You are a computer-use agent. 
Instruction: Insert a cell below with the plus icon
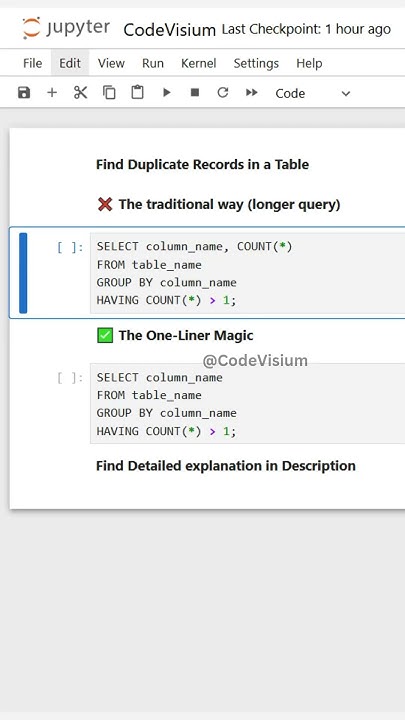coord(52,93)
